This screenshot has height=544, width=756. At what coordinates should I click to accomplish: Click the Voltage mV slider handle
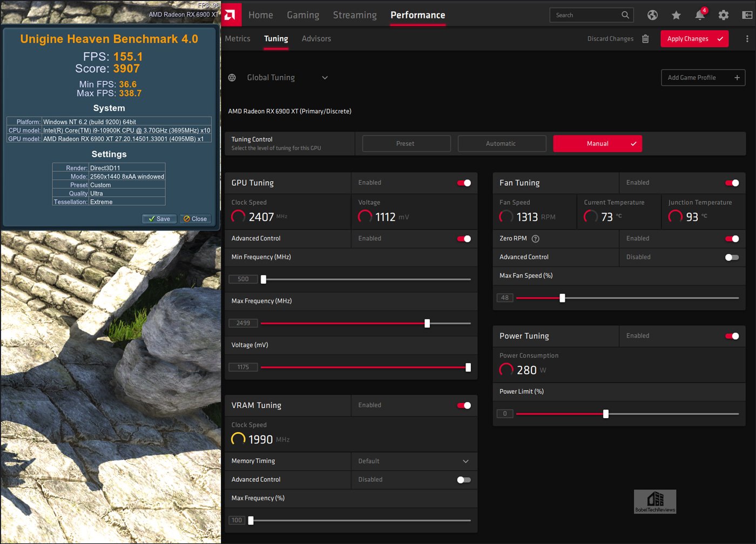click(x=468, y=367)
